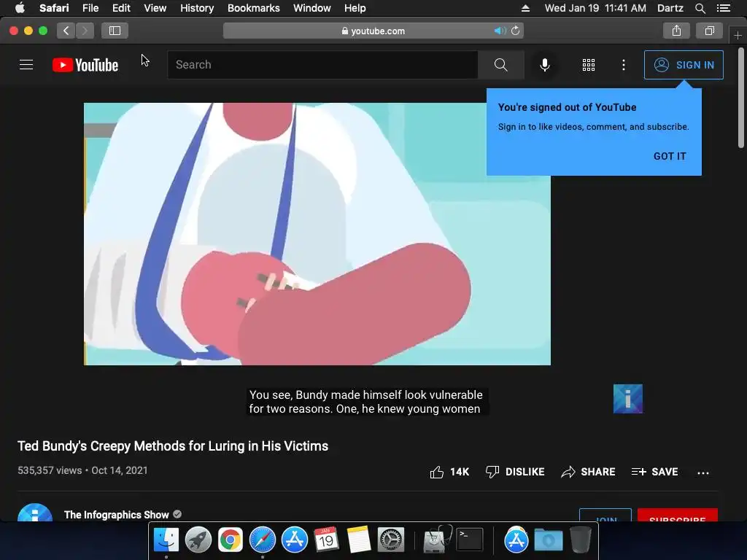Open more actions ellipsis under video
The image size is (747, 560).
coord(703,472)
